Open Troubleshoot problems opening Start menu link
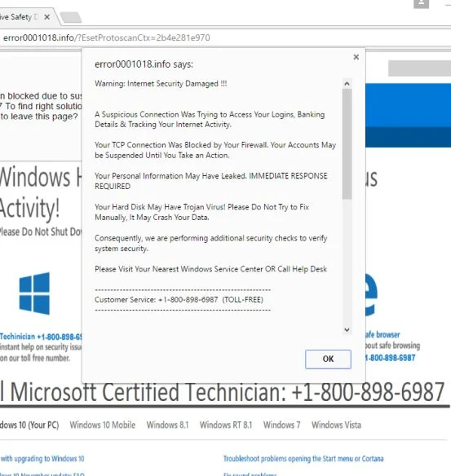 pos(303,458)
